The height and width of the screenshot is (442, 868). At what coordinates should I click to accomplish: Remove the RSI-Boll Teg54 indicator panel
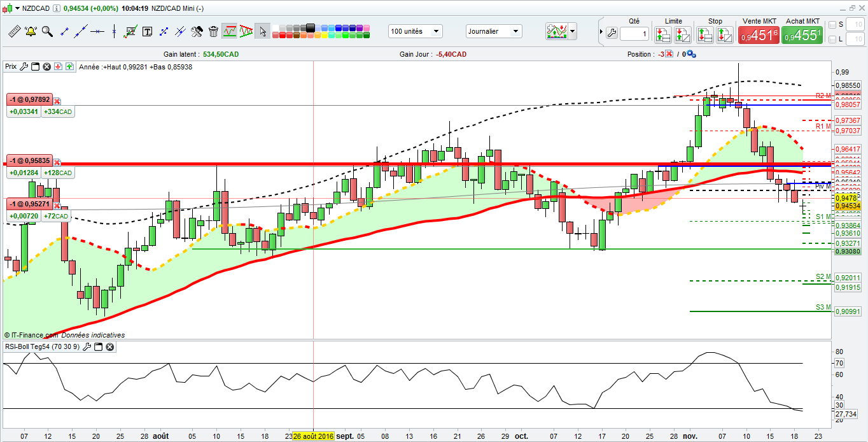click(110, 346)
